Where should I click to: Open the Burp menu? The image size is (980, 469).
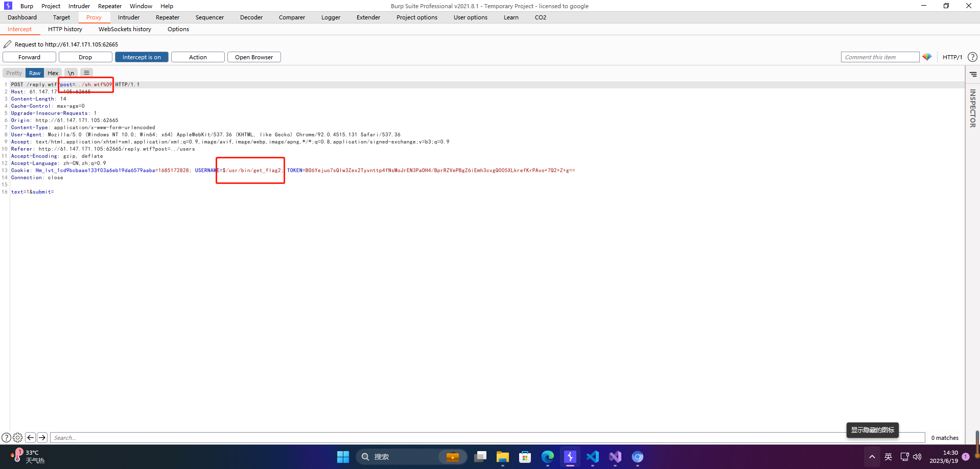coord(27,6)
